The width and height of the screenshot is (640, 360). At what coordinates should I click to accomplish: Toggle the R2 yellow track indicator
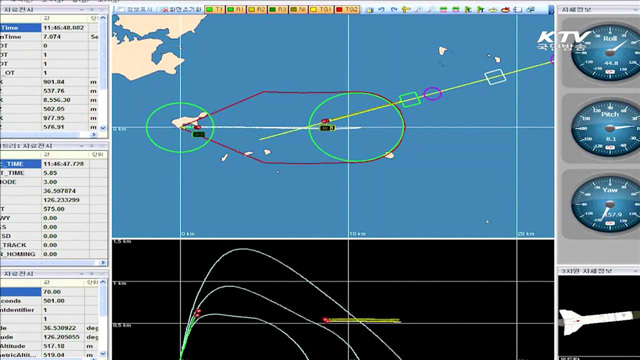(x=257, y=9)
